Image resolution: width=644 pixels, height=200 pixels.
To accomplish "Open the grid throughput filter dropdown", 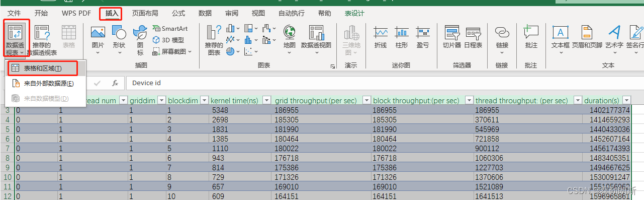I will click(366, 100).
